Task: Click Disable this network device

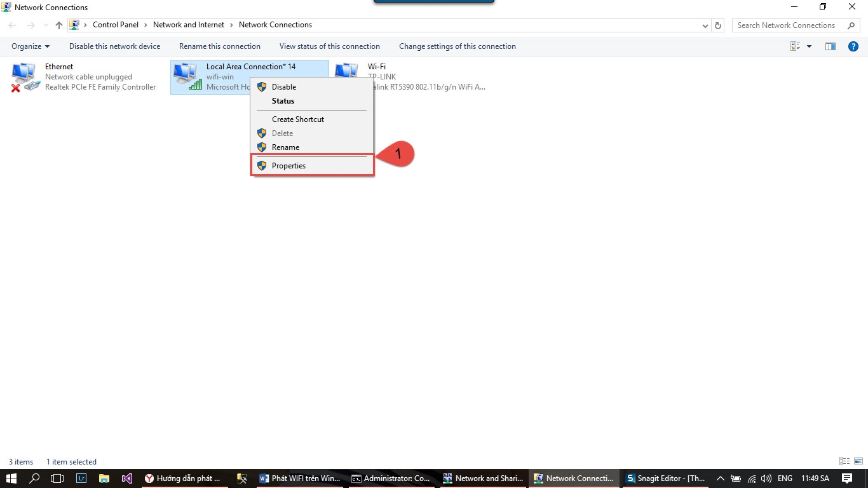Action: pos(114,46)
